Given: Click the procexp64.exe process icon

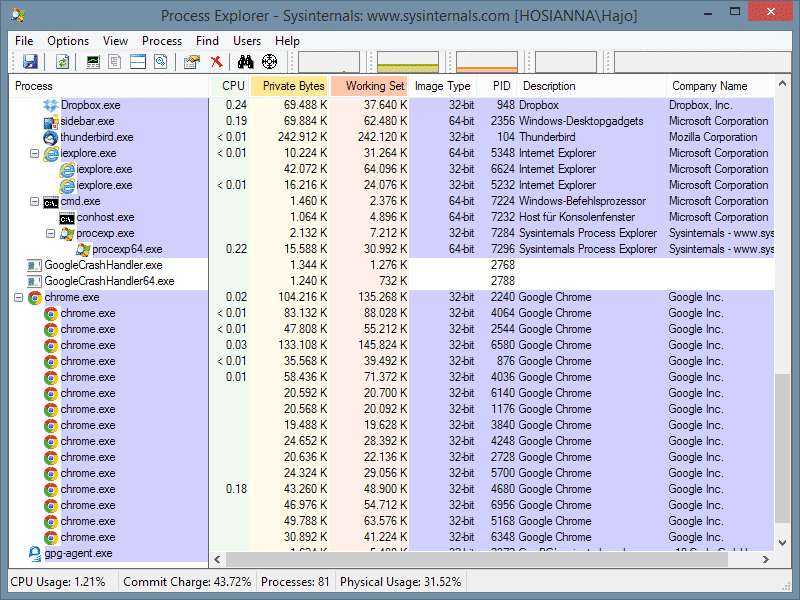Looking at the screenshot, I should (83, 249).
